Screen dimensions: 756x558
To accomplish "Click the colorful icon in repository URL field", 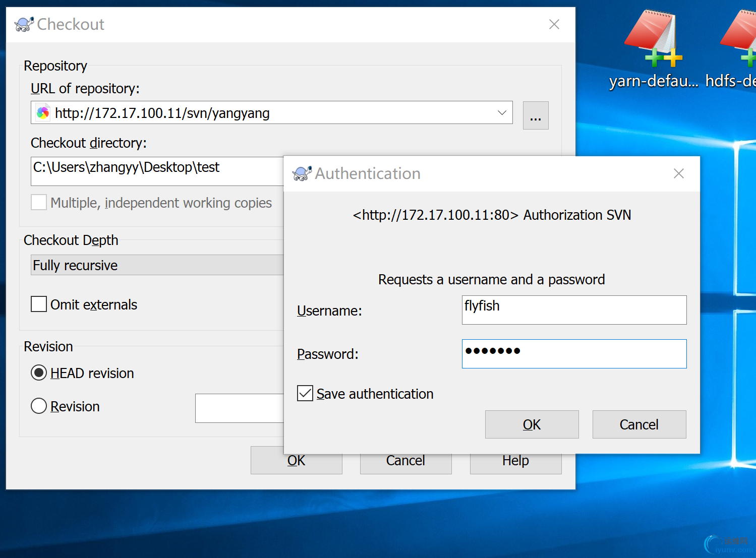I will pyautogui.click(x=43, y=112).
